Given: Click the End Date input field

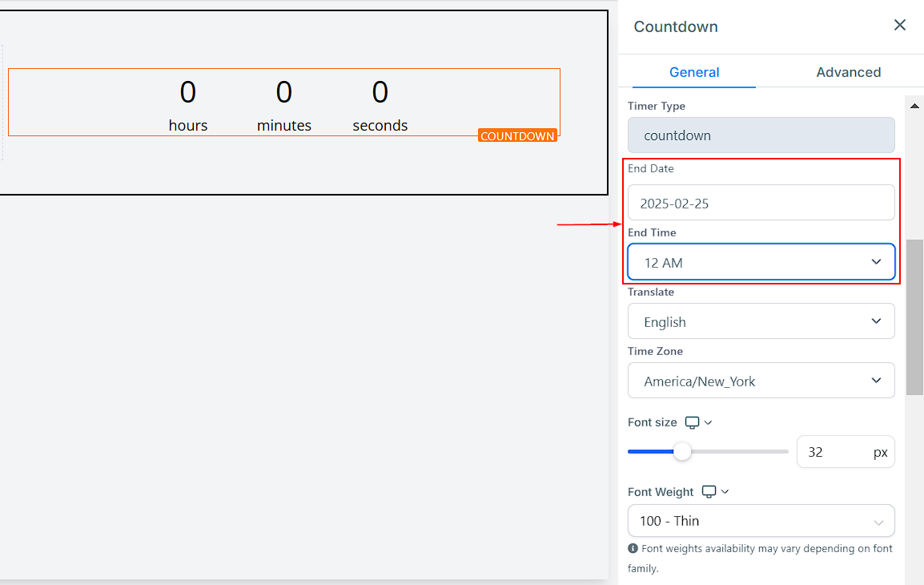Looking at the screenshot, I should click(761, 203).
